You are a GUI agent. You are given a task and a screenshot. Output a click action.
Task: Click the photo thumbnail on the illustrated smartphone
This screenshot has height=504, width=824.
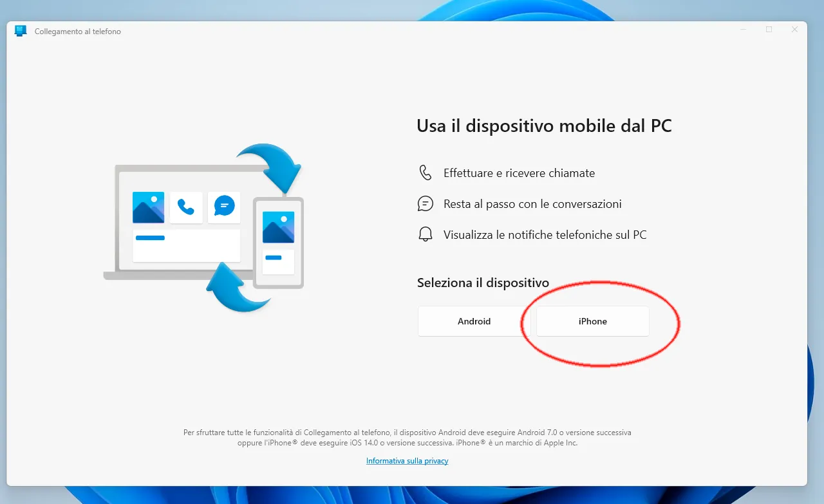(277, 227)
